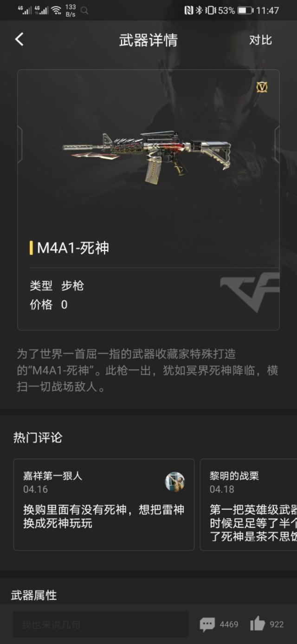Viewport: 297px width, 644px height.
Task: Tap the gold V badge icon
Action: 262,87
